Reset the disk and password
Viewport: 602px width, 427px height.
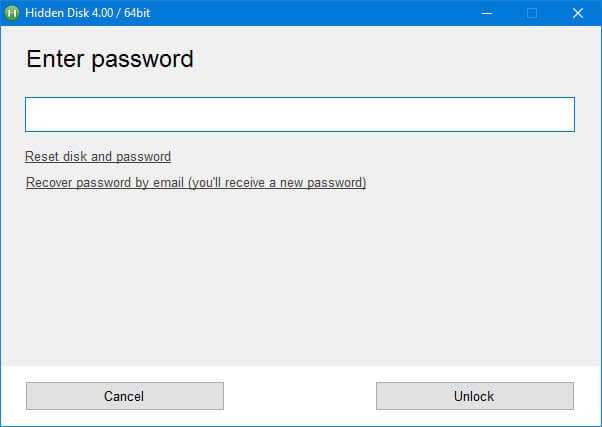[x=98, y=156]
